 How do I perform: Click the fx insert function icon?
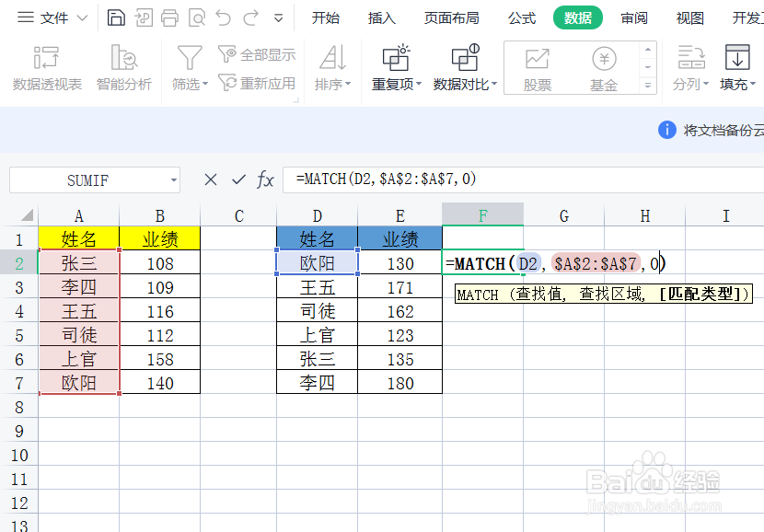tap(265, 180)
